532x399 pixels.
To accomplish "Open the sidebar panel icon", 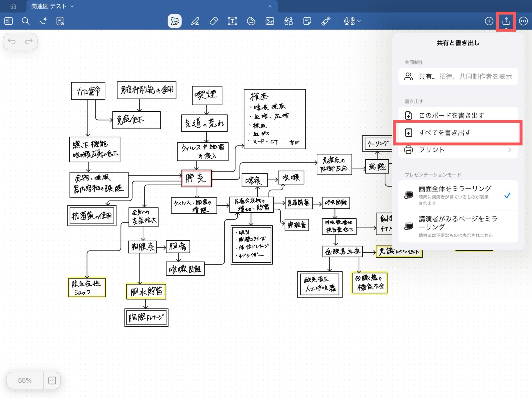I will coord(9,21).
